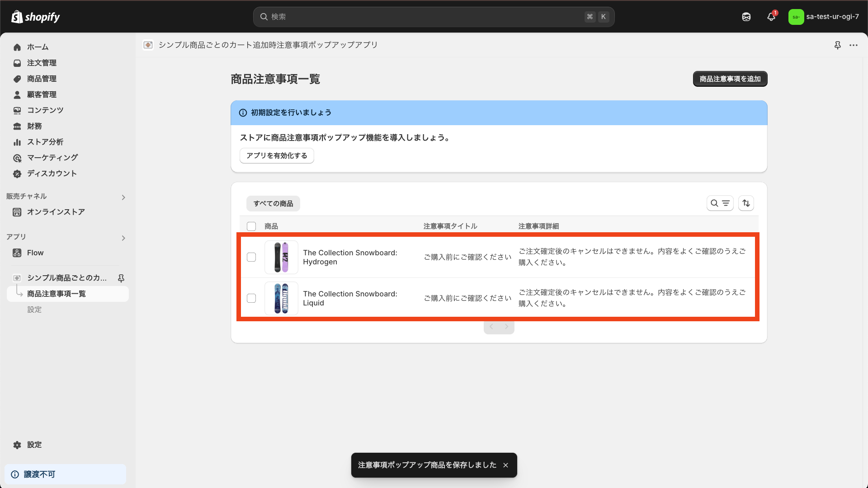Screen dimensions: 868x488
Task: Open the ホーム home icon
Action: point(17,47)
